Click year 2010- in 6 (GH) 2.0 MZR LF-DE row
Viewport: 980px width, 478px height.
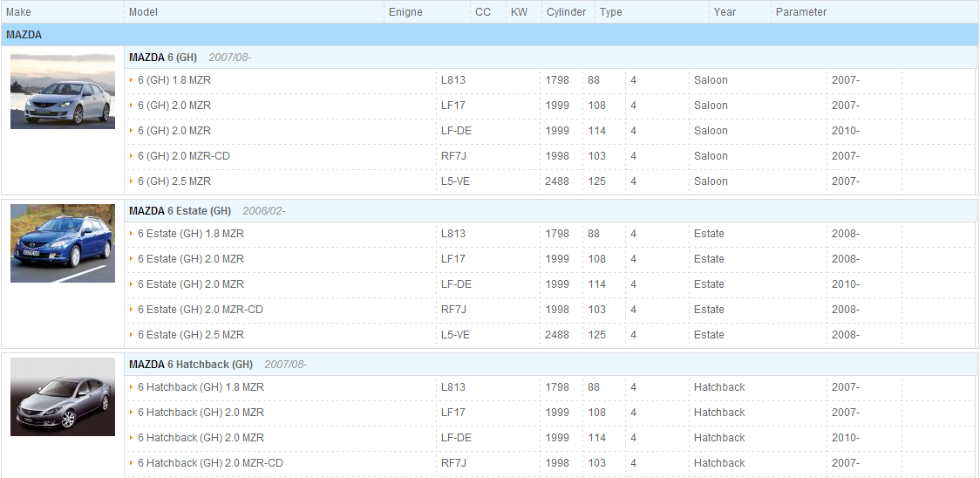coord(846,131)
